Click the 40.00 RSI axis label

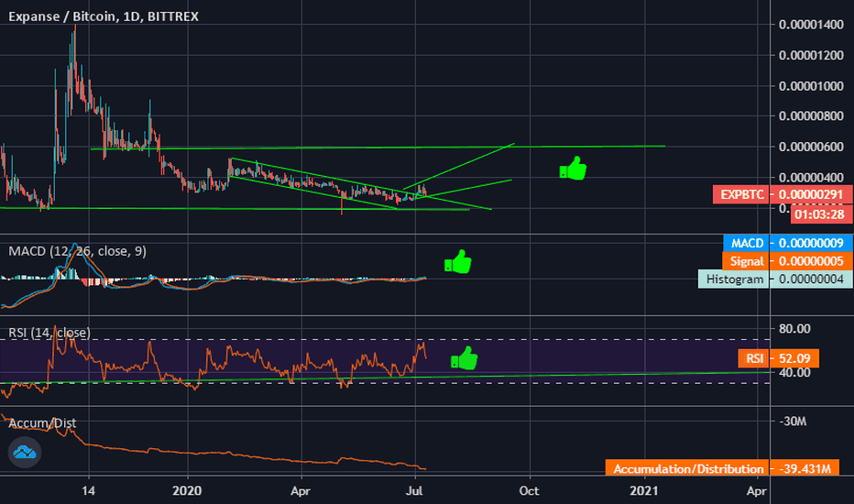click(794, 373)
